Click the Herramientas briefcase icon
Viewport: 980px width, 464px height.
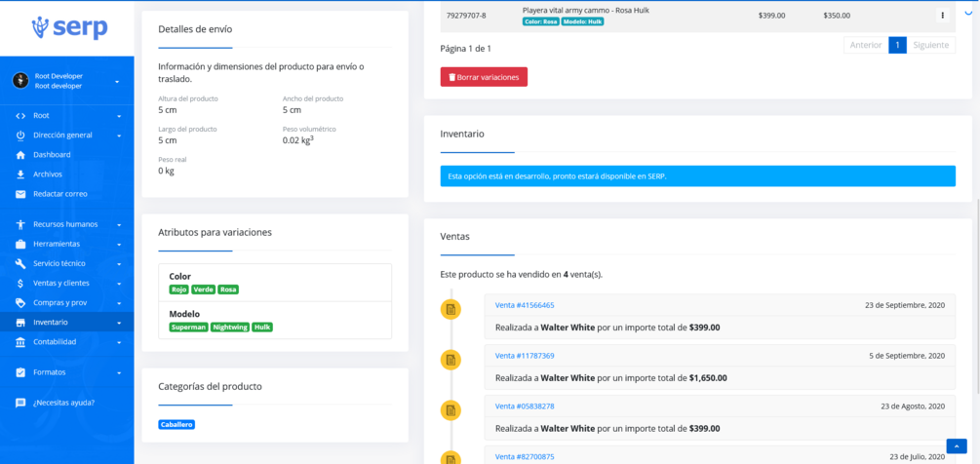pyautogui.click(x=20, y=244)
